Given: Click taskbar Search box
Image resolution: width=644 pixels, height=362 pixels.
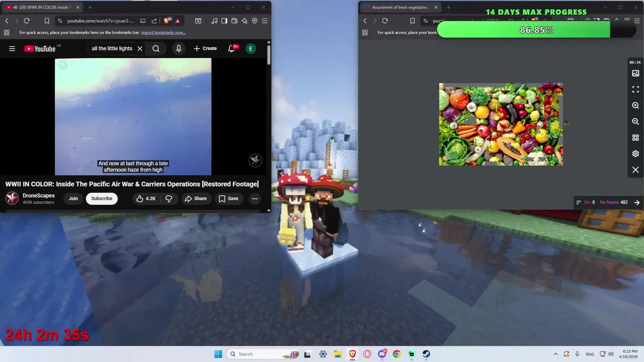Looking at the screenshot, I should click(264, 354).
